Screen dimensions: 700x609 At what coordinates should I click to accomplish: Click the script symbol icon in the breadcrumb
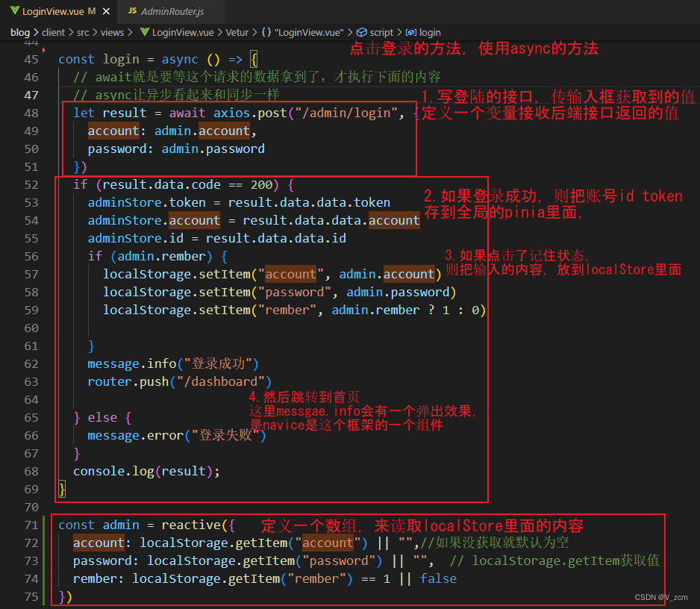[x=362, y=32]
